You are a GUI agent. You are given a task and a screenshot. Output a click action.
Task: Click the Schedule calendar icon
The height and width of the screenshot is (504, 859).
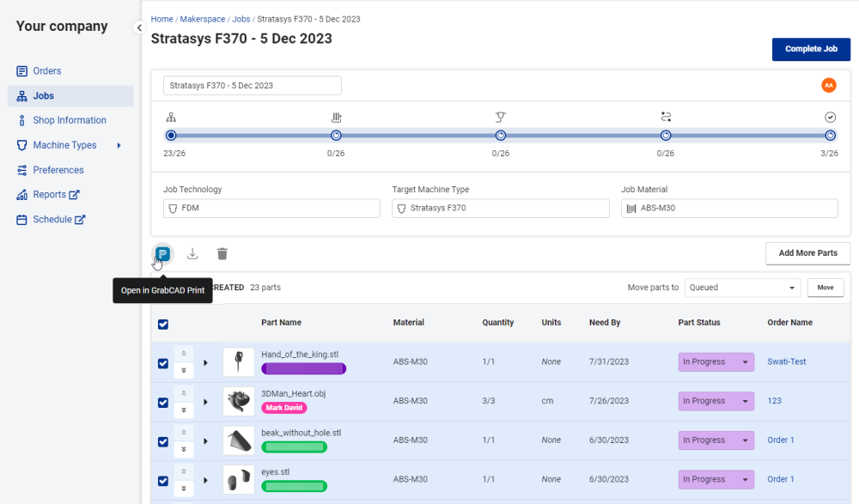pos(22,220)
